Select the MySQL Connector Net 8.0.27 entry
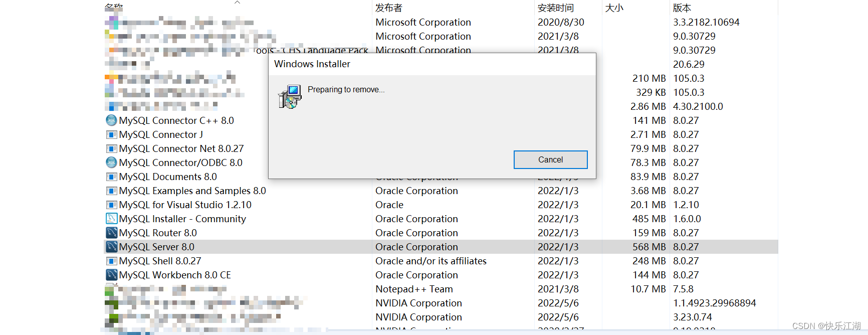 click(181, 148)
